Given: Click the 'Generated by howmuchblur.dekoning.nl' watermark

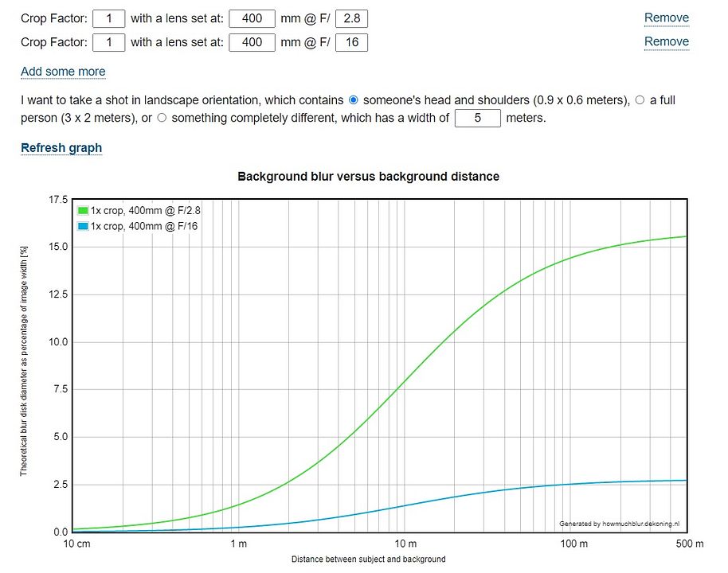Looking at the screenshot, I should pos(620,524).
